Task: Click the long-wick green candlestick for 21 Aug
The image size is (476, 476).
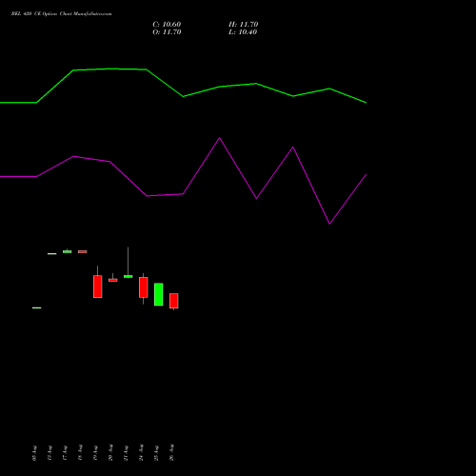Action: tap(129, 276)
